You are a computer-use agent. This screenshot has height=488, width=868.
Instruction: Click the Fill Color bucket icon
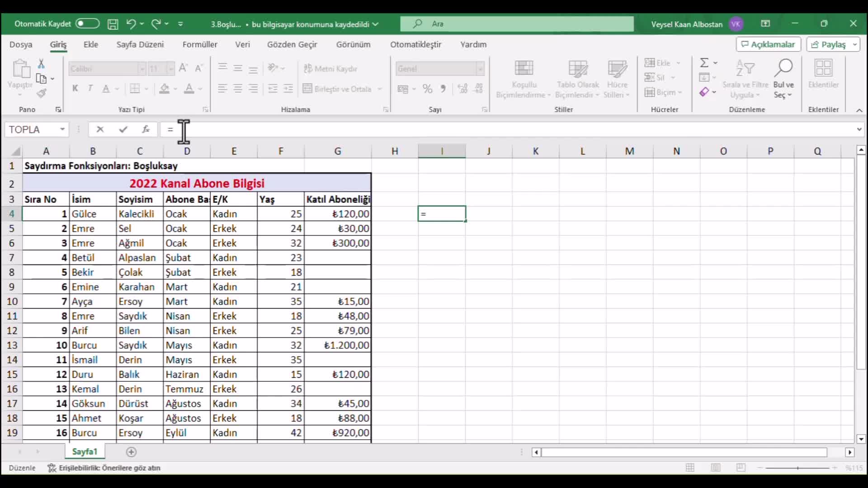click(x=165, y=89)
